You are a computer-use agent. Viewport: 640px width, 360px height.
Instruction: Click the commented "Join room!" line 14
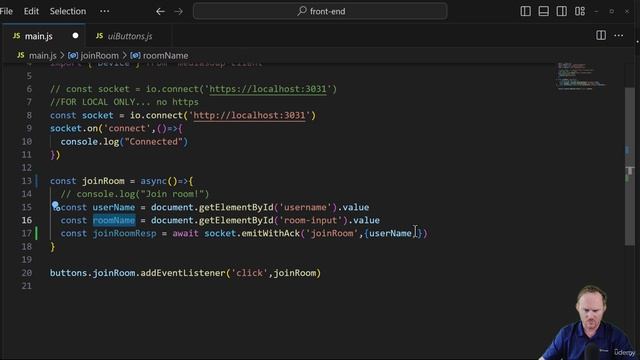pos(135,194)
